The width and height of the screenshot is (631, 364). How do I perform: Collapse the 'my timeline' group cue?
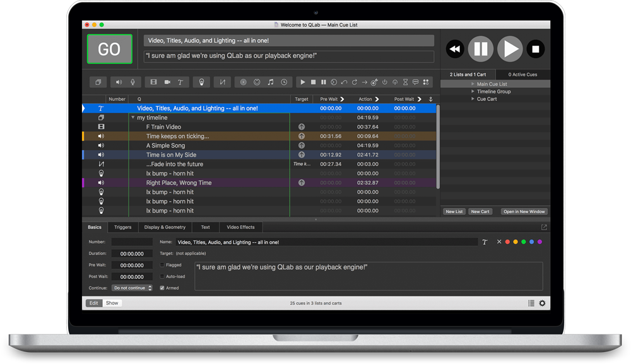(x=133, y=118)
